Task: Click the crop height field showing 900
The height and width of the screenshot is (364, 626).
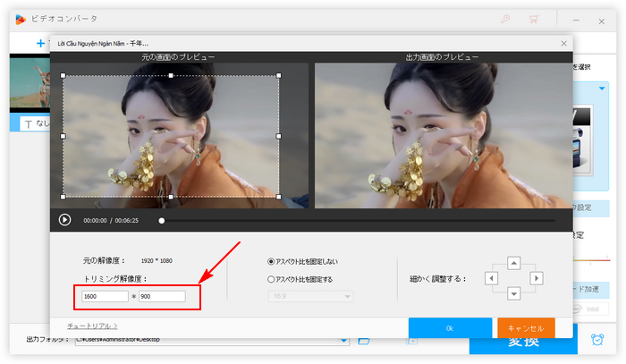Action: [162, 296]
